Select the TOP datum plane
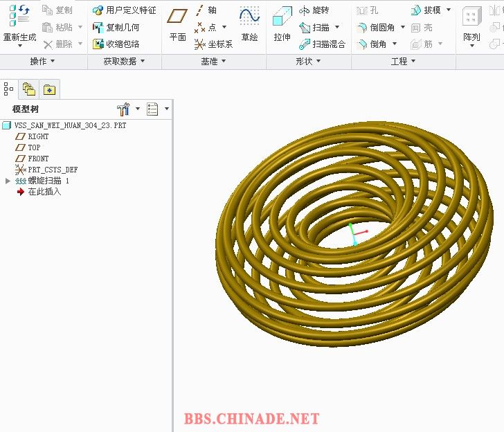Viewport: 504px width, 432px height. point(28,147)
